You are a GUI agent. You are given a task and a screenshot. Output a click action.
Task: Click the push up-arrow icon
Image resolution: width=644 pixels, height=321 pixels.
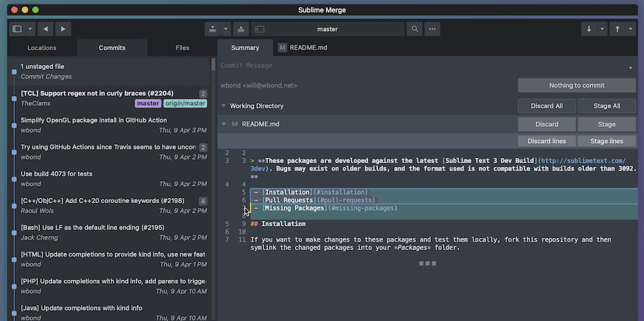coord(617,29)
